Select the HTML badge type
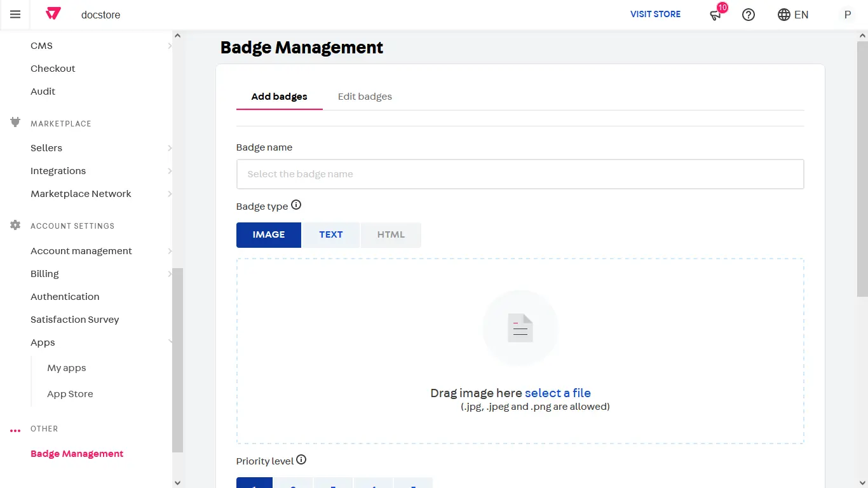The image size is (868, 488). click(391, 234)
